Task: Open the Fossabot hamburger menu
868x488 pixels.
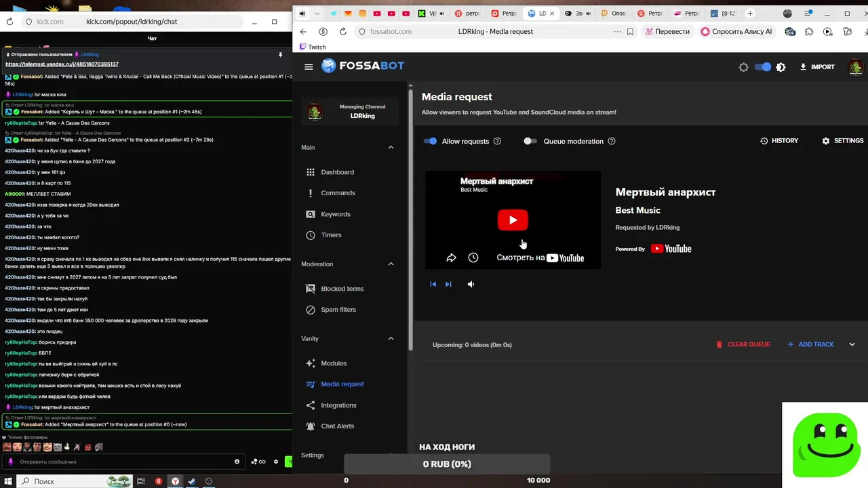Action: click(309, 66)
